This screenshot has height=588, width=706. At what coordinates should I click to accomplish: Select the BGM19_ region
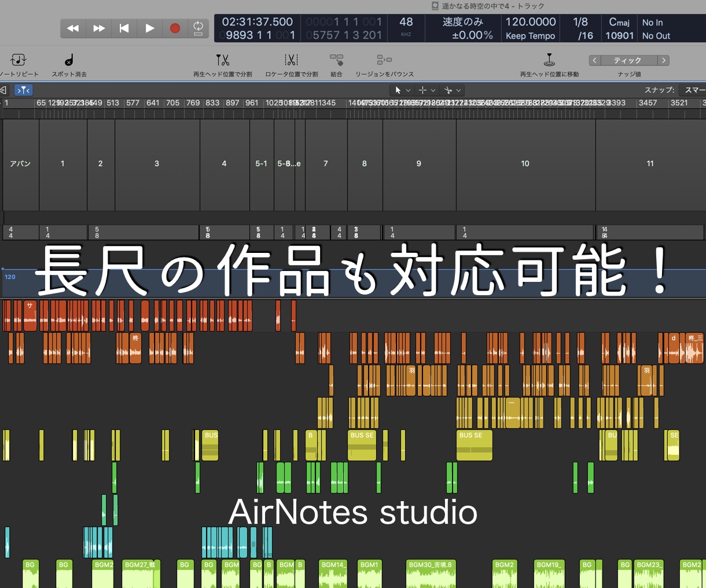click(549, 574)
